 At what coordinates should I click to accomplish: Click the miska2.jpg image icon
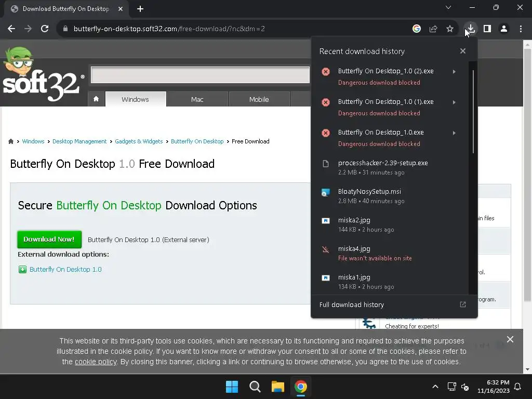point(326,221)
